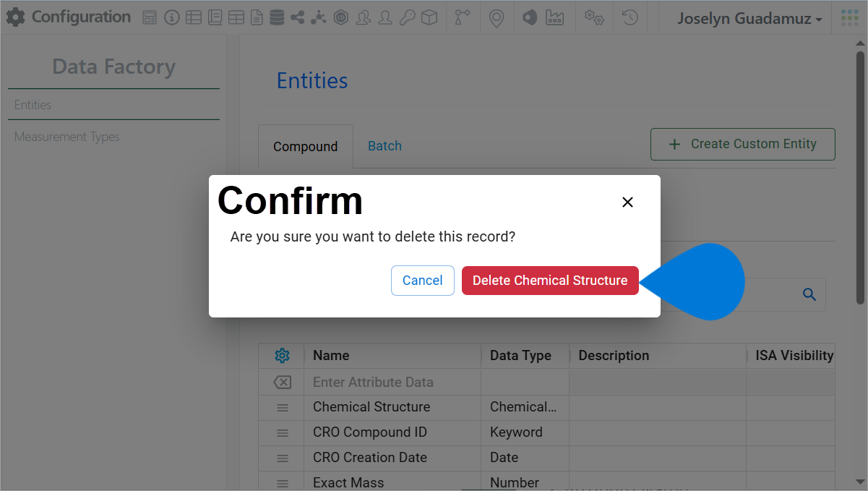Confirm with Delete Chemical Structure button
Screen dimensions: 868x491
550,281
